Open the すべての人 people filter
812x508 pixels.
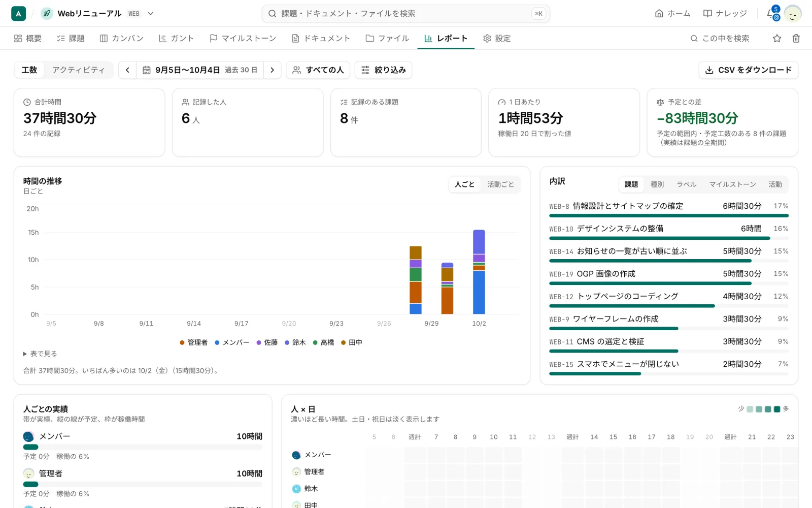tap(318, 70)
